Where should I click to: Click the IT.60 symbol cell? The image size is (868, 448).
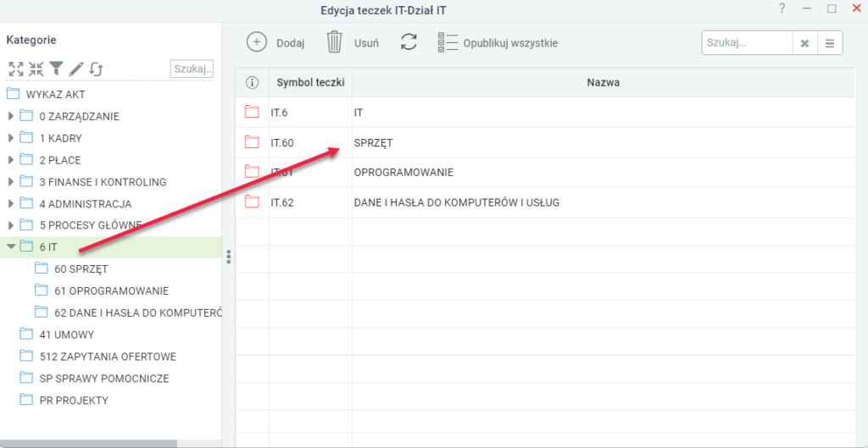pyautogui.click(x=310, y=142)
